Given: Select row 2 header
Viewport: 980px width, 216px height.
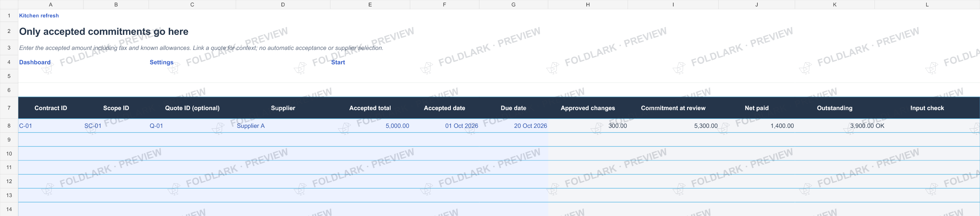Looking at the screenshot, I should (9, 31).
